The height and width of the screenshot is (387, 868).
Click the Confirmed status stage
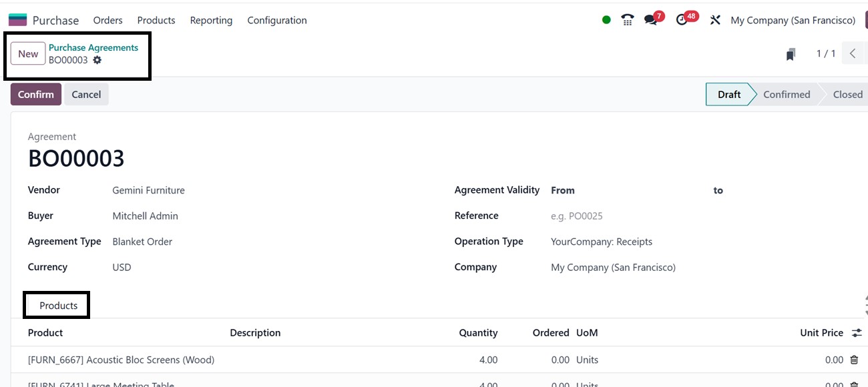(x=786, y=94)
